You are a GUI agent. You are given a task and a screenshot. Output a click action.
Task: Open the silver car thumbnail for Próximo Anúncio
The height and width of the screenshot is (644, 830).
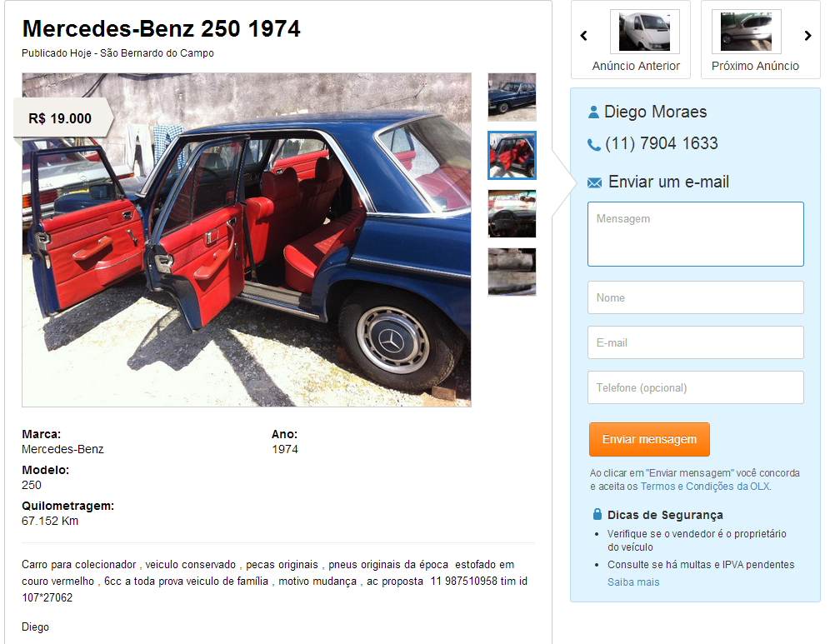point(747,32)
